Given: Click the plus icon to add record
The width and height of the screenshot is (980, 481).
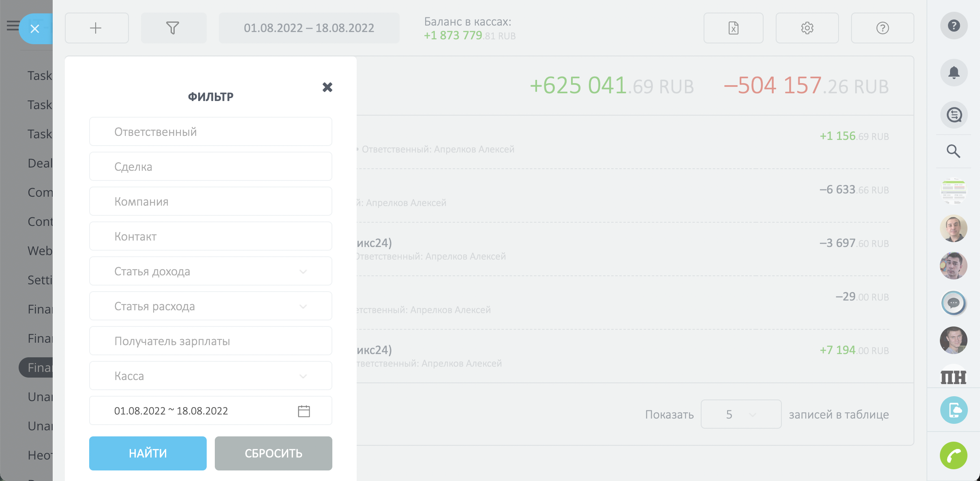Looking at the screenshot, I should tap(96, 28).
